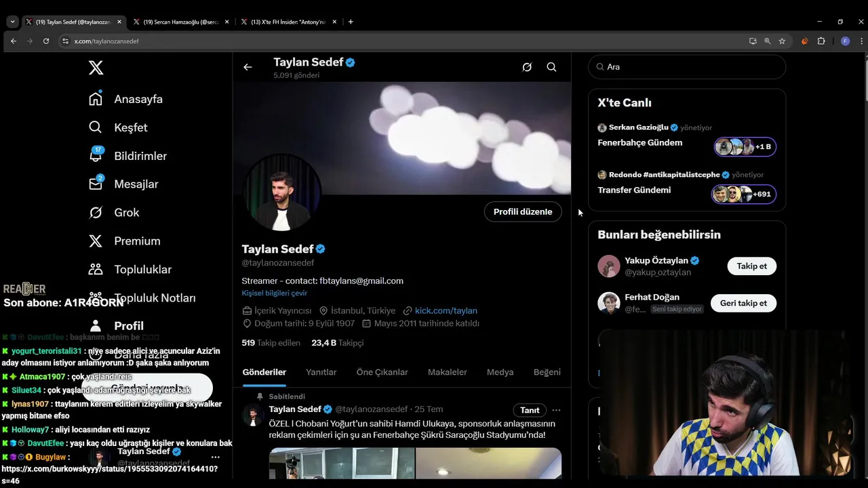The height and width of the screenshot is (488, 868).
Task: Click first image in pinned post
Action: [x=341, y=463]
